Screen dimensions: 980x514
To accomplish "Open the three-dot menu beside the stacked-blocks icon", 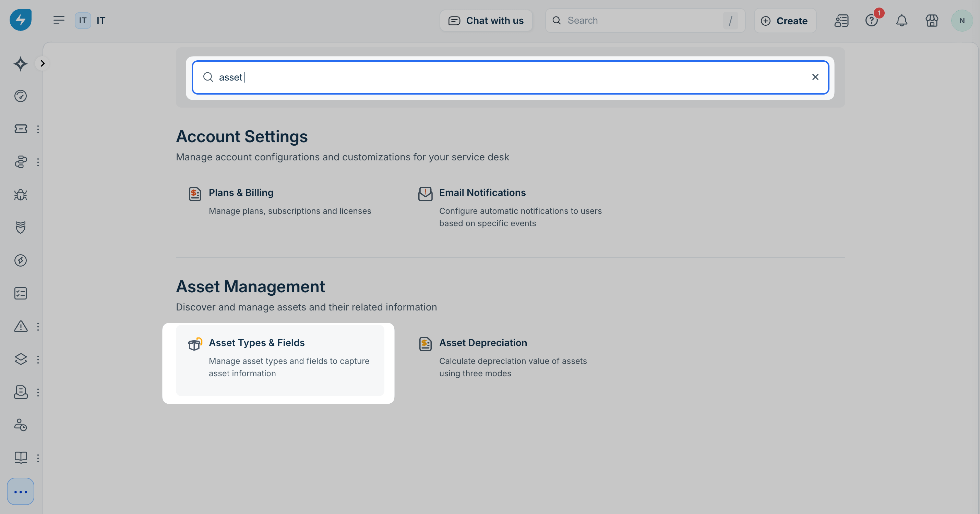I will click(38, 162).
